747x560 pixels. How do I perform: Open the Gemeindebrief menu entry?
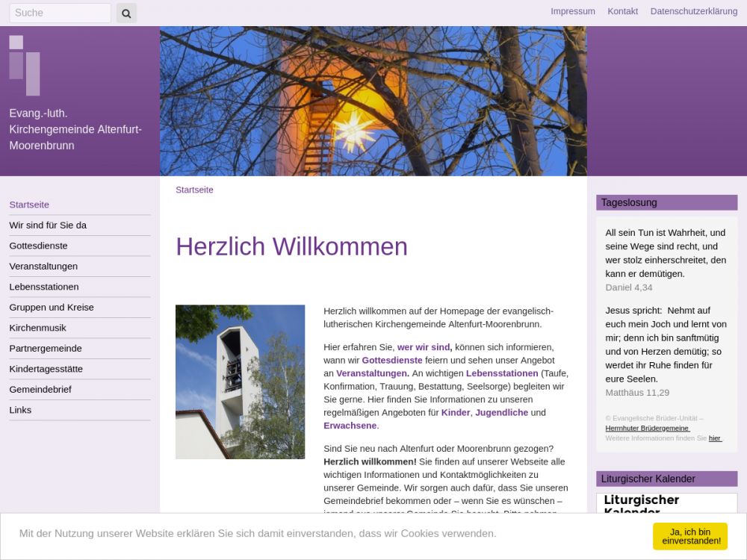click(40, 390)
